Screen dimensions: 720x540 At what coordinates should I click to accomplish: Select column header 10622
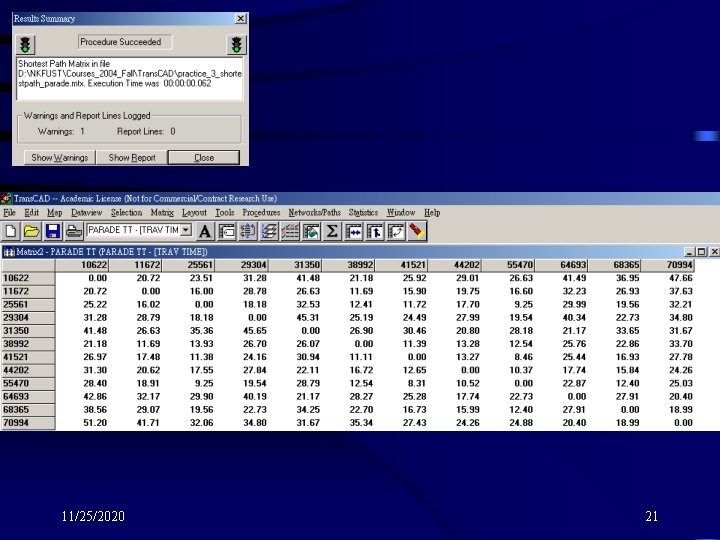[x=82, y=265]
